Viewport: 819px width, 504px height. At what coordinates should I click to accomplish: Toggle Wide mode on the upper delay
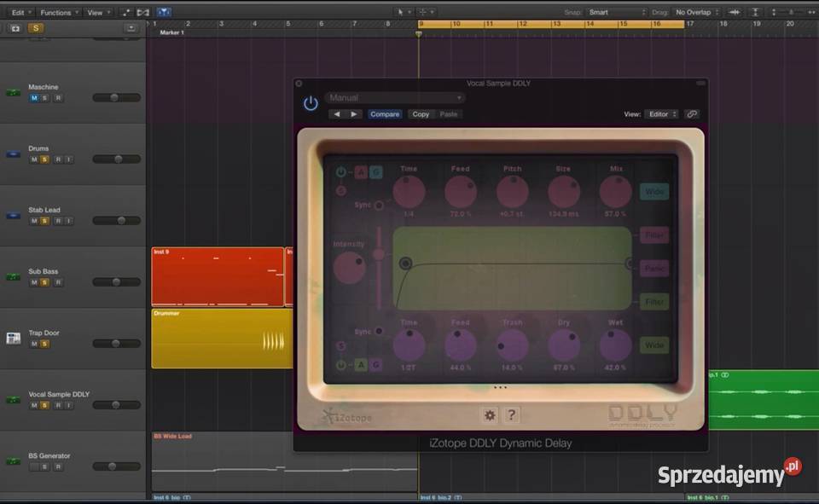click(x=654, y=191)
